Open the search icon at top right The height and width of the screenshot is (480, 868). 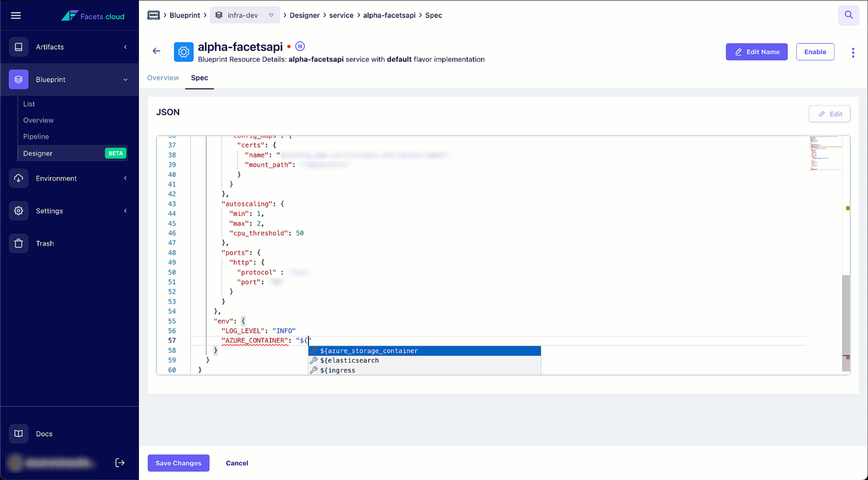point(849,15)
